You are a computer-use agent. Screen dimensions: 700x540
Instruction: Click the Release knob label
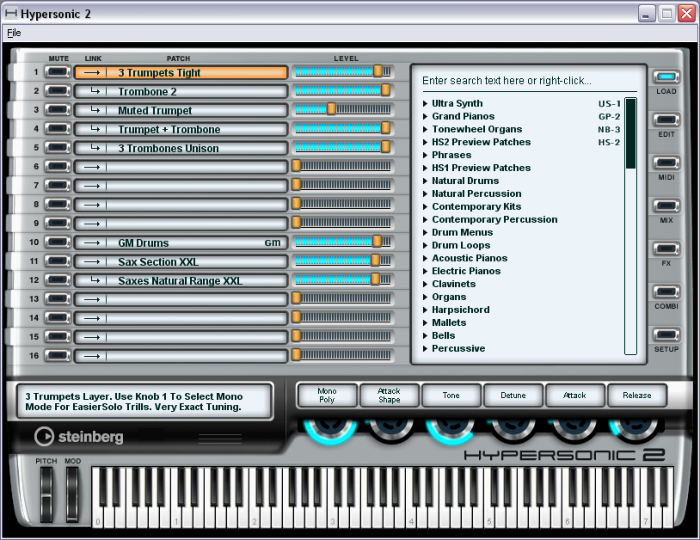click(637, 395)
